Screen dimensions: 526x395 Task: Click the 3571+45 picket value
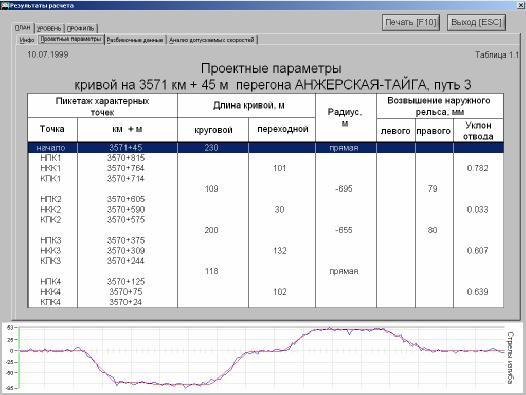(x=126, y=148)
